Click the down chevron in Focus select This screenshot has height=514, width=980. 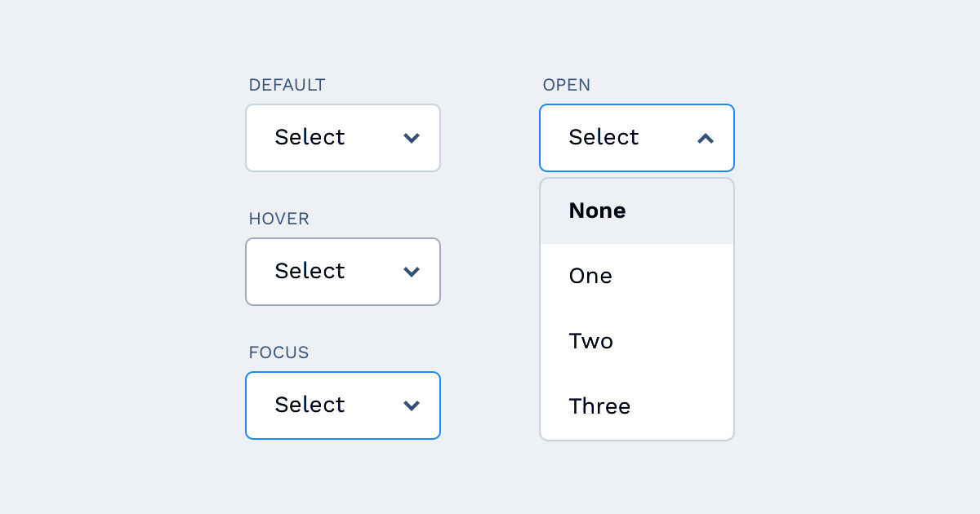pos(412,405)
